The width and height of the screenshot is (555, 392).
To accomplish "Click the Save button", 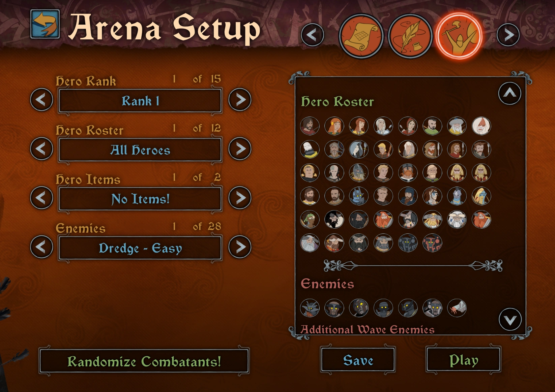I will 358,360.
